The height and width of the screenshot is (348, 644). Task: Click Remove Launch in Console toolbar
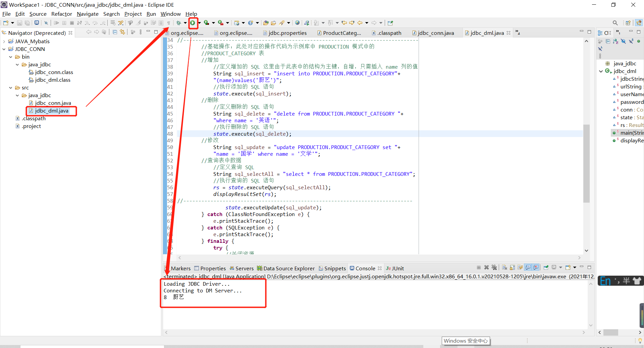click(x=486, y=268)
